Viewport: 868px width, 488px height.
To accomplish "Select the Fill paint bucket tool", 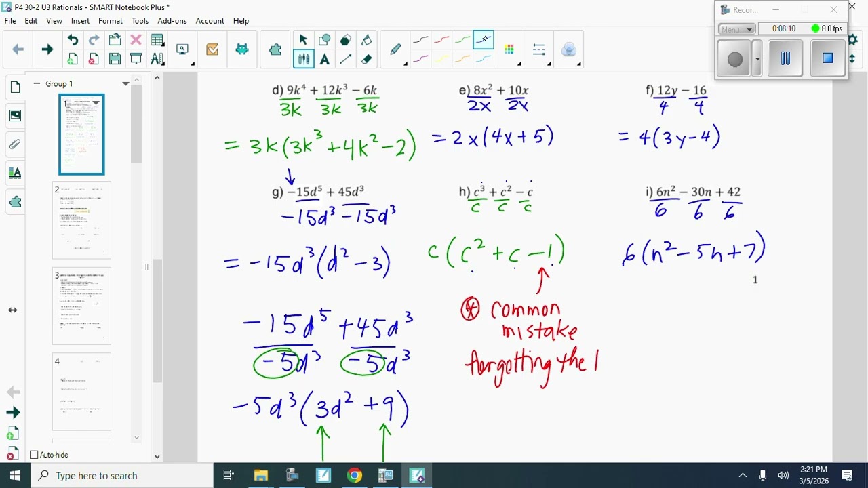I will (366, 40).
